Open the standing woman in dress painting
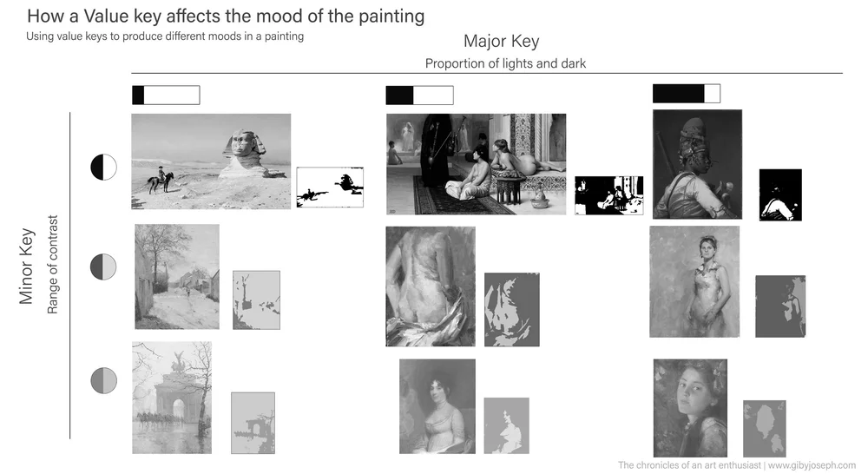Viewport: 868px width, 474px height. (694, 281)
